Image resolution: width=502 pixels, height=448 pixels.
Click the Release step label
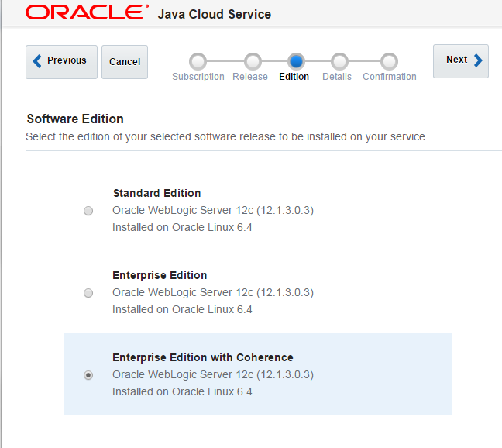[250, 77]
